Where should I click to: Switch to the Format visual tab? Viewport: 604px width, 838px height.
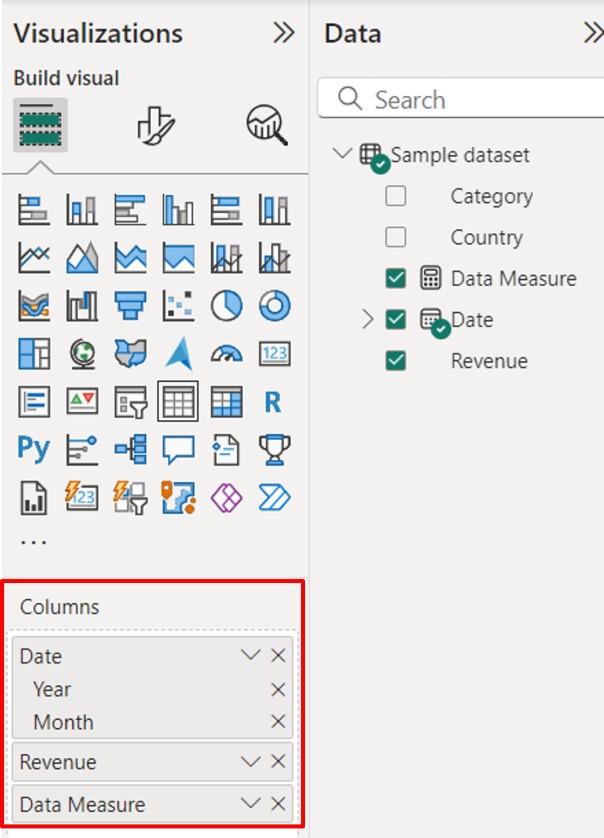coord(155,125)
